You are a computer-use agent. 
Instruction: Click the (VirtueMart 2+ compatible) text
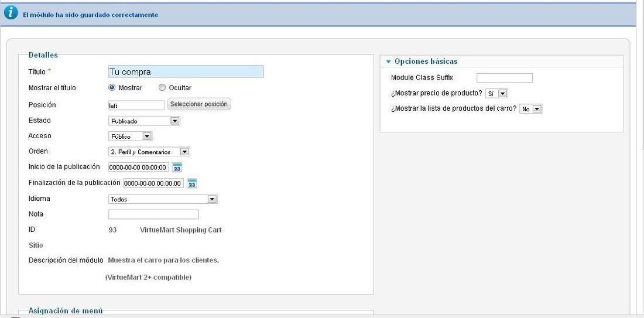(148, 278)
